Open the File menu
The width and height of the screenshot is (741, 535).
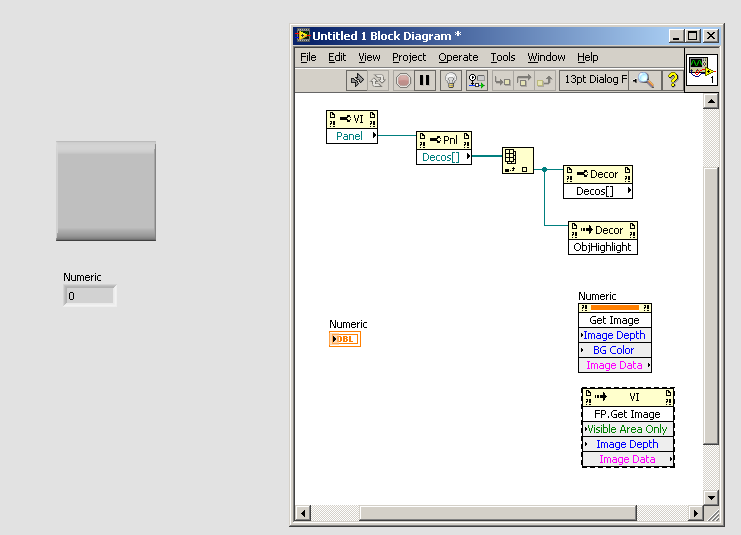[308, 57]
